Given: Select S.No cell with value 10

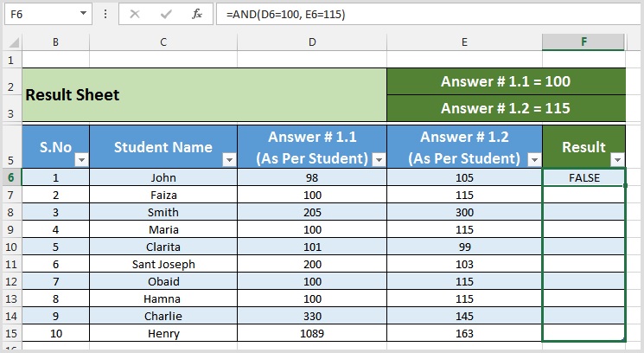Looking at the screenshot, I should pos(55,333).
